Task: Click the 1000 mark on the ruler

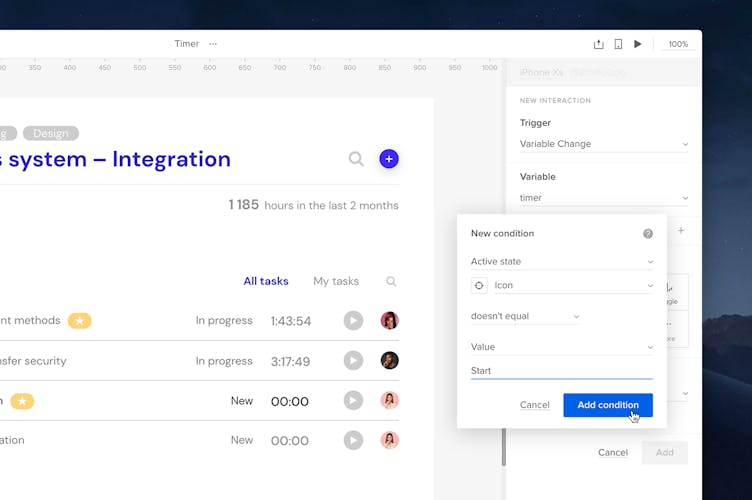Action: (x=489, y=68)
